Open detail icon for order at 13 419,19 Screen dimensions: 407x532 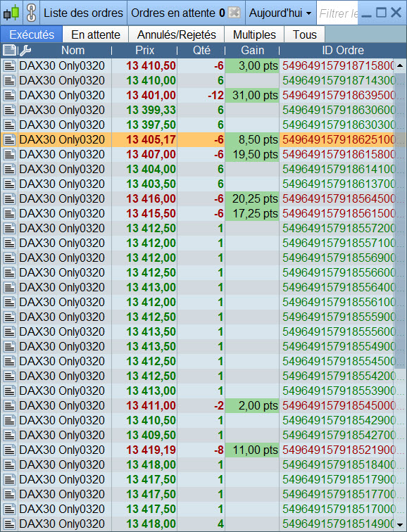coord(9,450)
